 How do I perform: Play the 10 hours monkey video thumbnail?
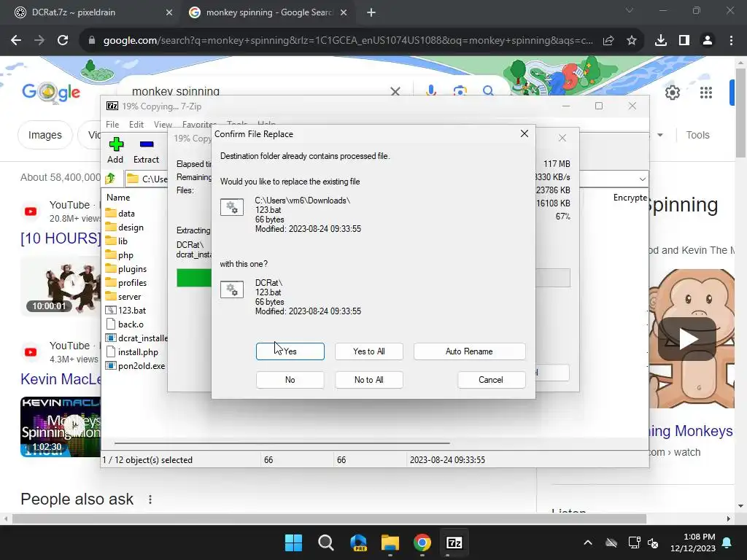coord(61,287)
